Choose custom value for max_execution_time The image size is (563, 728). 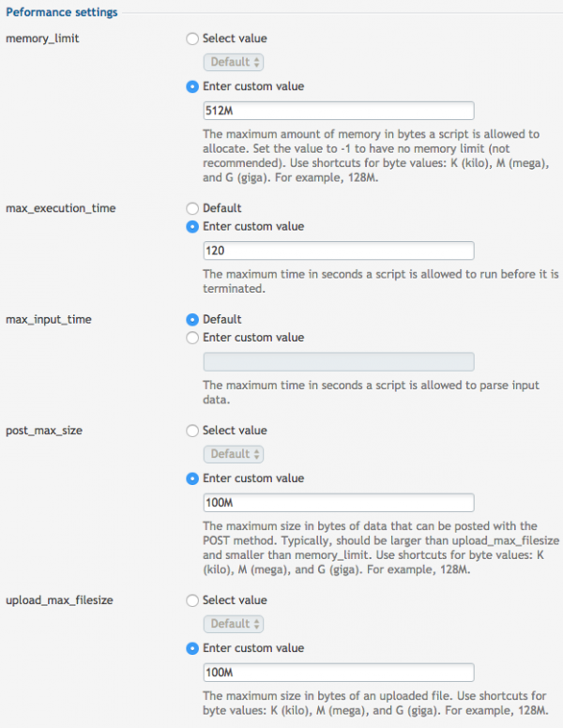[x=192, y=227]
